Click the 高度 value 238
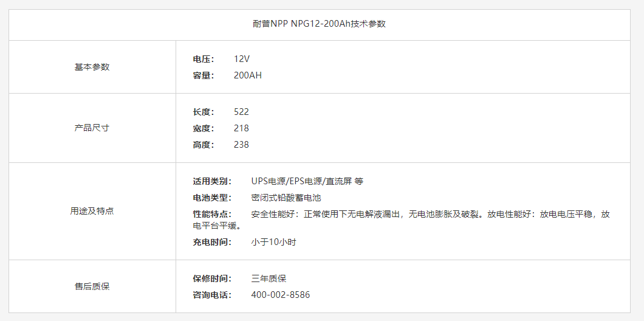The width and height of the screenshot is (644, 321). pos(241,145)
